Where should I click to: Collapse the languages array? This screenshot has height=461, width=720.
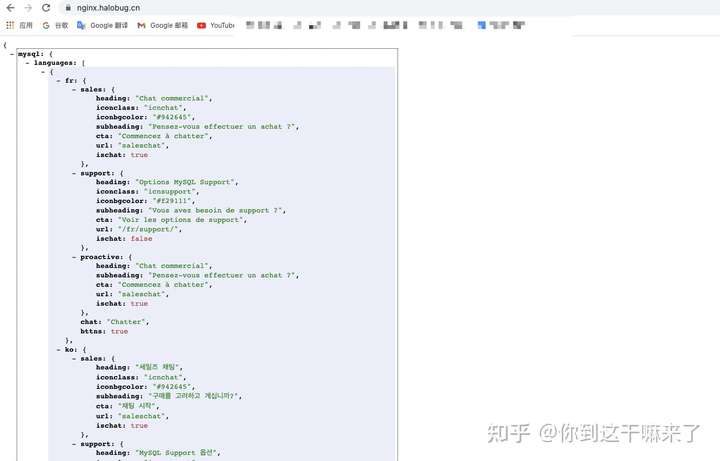[28, 63]
